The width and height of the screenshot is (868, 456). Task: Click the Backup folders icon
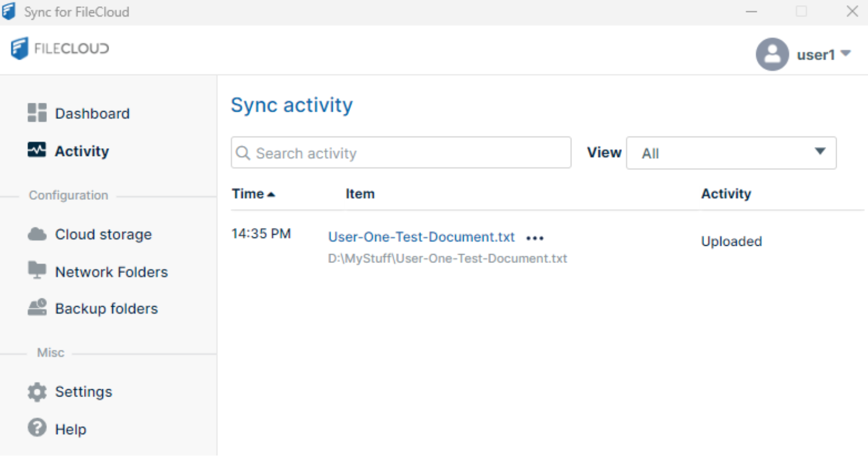pyautogui.click(x=37, y=307)
